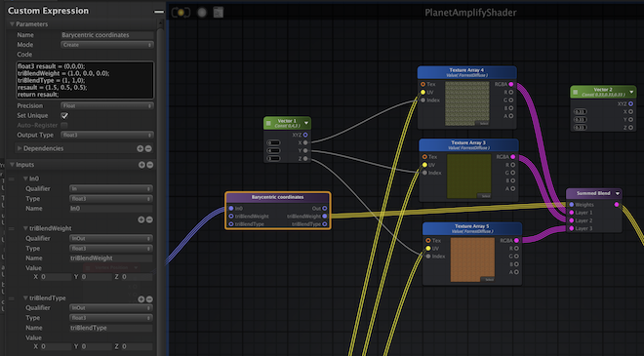Viewport: 644px width, 356px height.
Task: Select the Texture Array 4 node header
Action: tap(466, 73)
